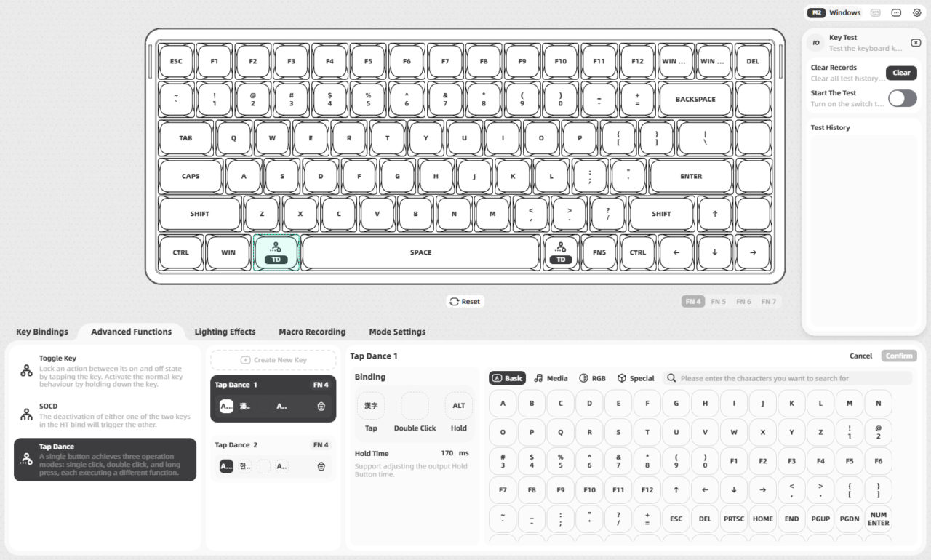Select the Hold binding slot showing ALT
The image size is (931, 560).
458,405
